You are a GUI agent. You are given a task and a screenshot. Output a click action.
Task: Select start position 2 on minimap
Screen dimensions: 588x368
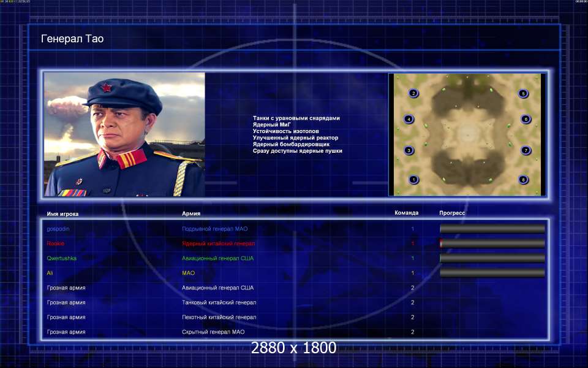pos(413,93)
